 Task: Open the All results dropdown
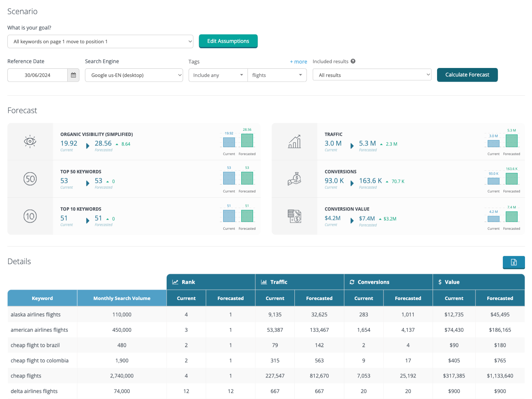pos(372,75)
